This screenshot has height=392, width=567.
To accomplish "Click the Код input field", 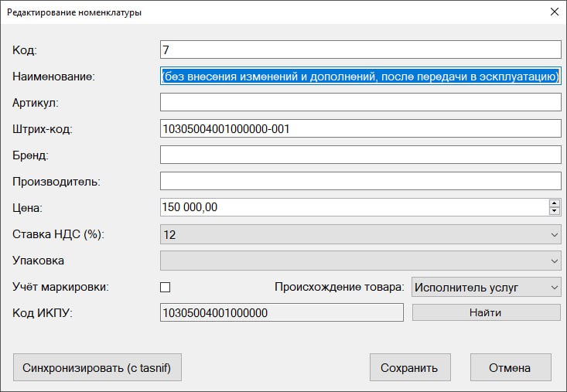I will coord(360,49).
